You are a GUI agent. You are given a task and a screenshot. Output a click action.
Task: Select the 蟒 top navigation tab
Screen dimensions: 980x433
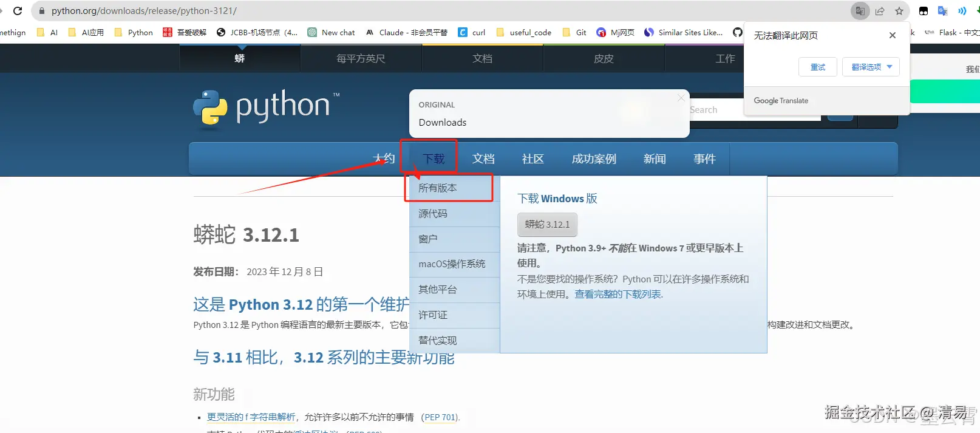[240, 58]
